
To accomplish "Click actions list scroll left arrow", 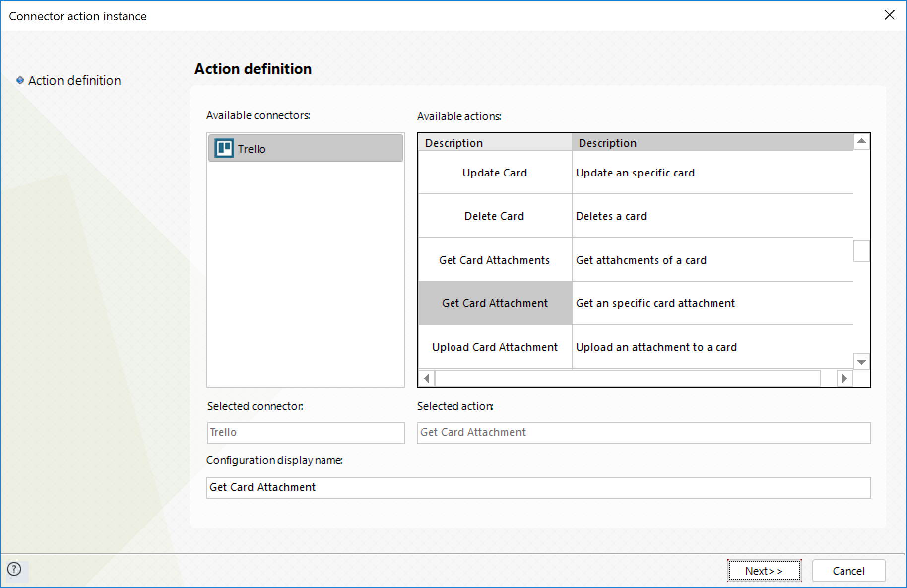I will pyautogui.click(x=426, y=378).
